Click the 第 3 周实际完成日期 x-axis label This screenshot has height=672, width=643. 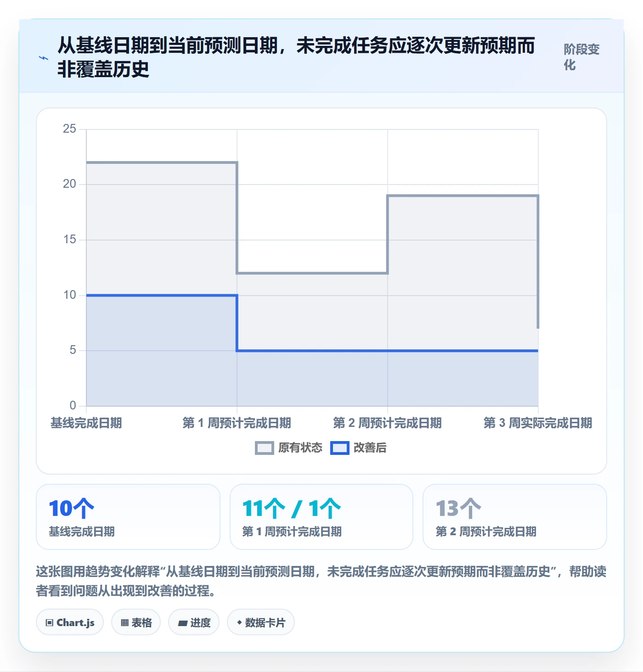538,423
